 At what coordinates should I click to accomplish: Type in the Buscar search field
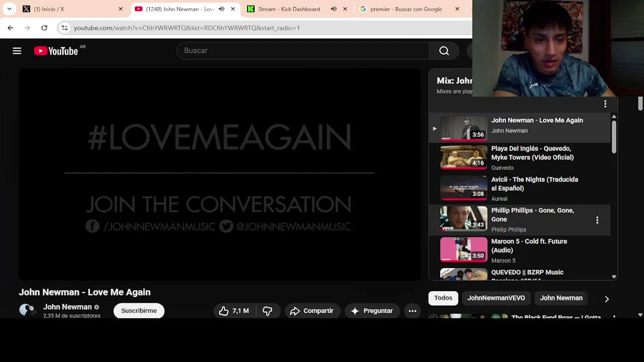tap(303, 51)
